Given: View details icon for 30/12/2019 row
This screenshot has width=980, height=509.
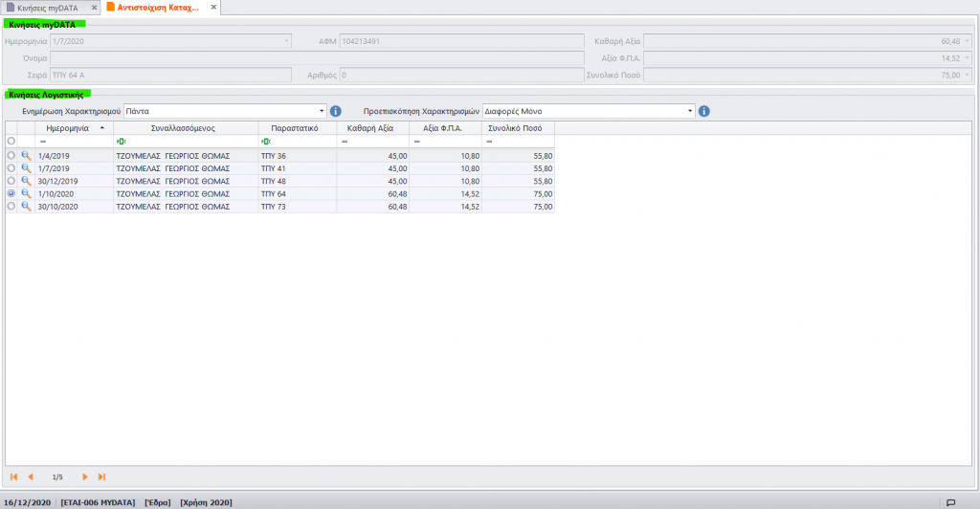Looking at the screenshot, I should pyautogui.click(x=26, y=181).
